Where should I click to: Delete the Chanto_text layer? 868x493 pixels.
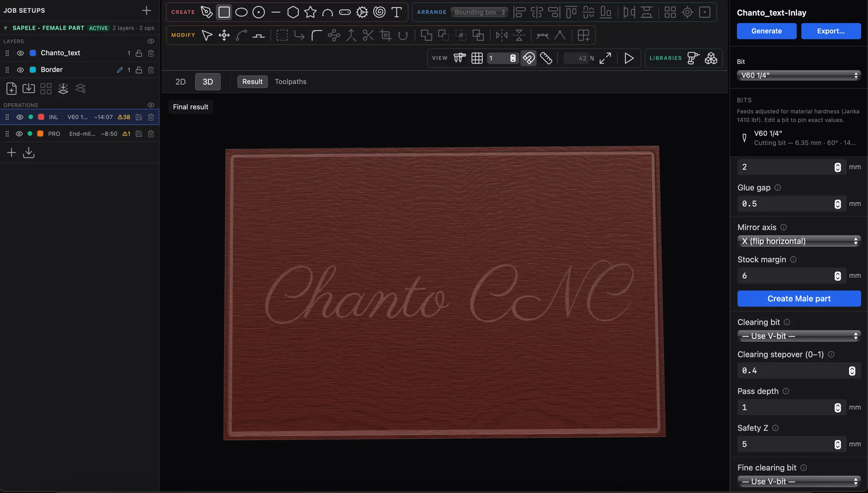point(151,53)
